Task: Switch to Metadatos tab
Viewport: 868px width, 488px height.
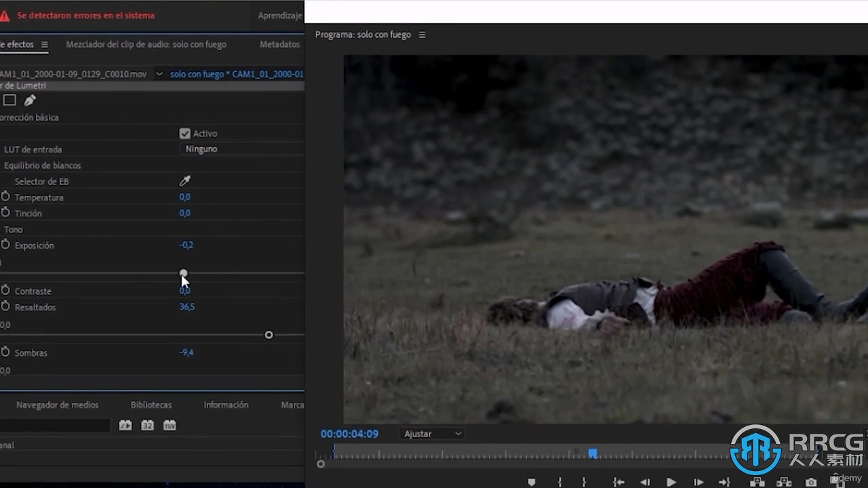Action: tap(279, 44)
